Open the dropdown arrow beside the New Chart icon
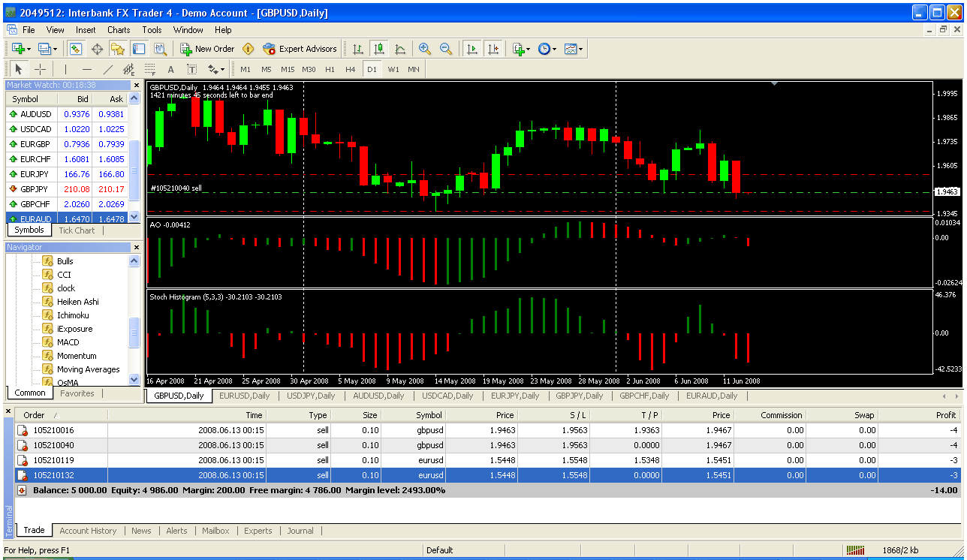 point(29,49)
